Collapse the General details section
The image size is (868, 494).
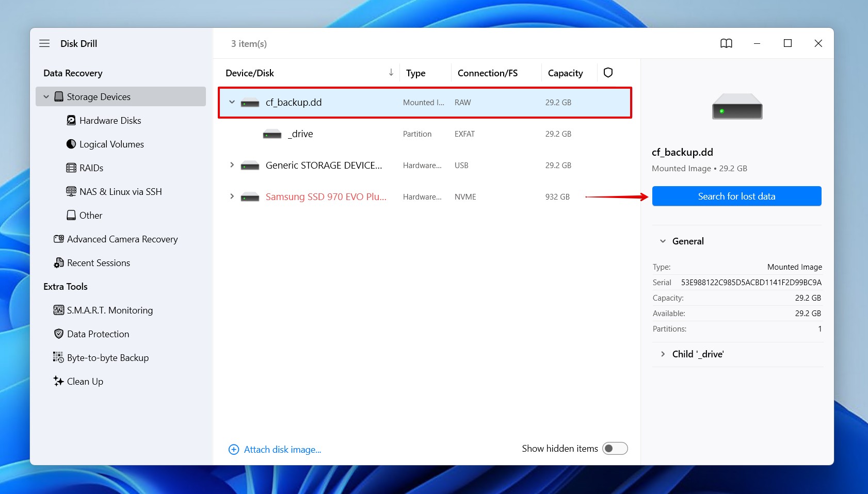pos(663,241)
